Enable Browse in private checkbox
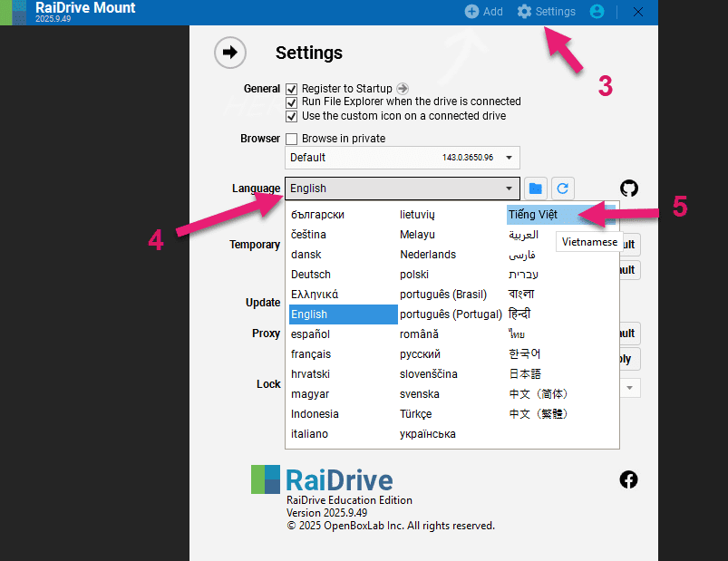The height and width of the screenshot is (561, 728). tap(292, 139)
